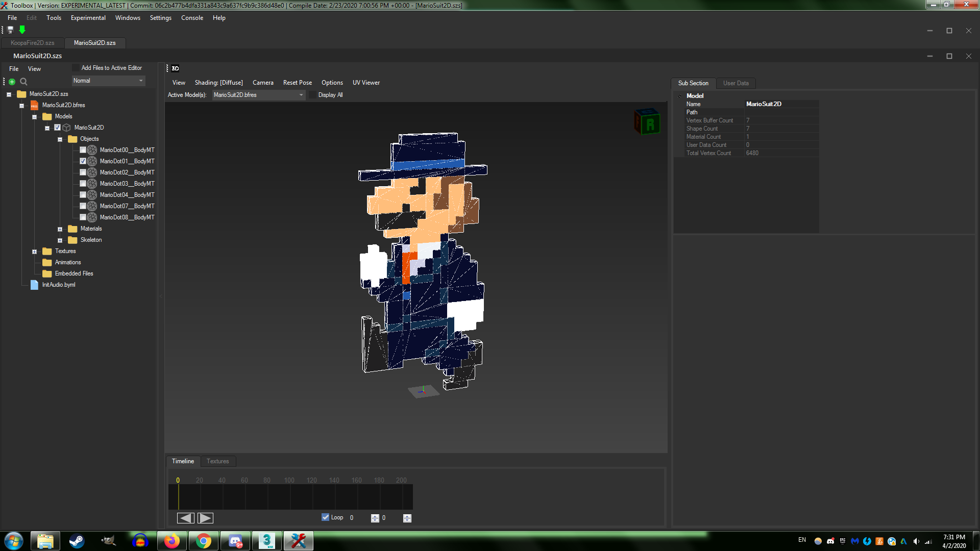The width and height of the screenshot is (980, 551).
Task: Click the end frame stepper arrows
Action: 407,518
